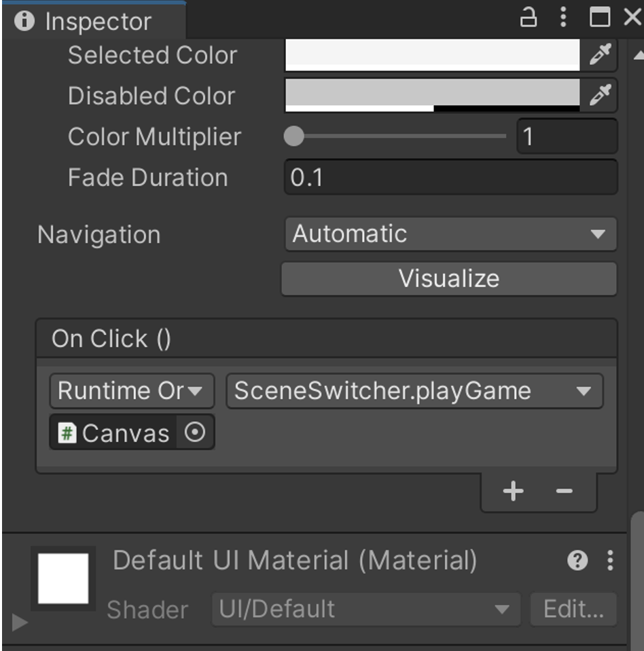Open the Navigation Automatic dropdown
This screenshot has width=644, height=651.
coord(450,234)
